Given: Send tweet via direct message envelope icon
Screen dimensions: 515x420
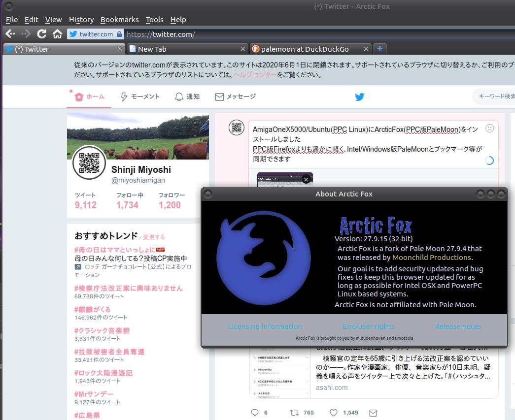Looking at the screenshot, I should 373,413.
